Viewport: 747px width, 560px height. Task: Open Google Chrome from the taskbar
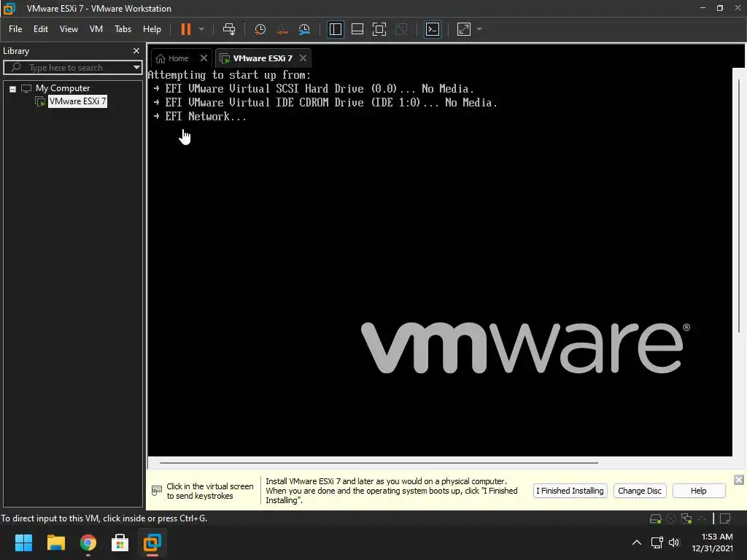(x=88, y=542)
